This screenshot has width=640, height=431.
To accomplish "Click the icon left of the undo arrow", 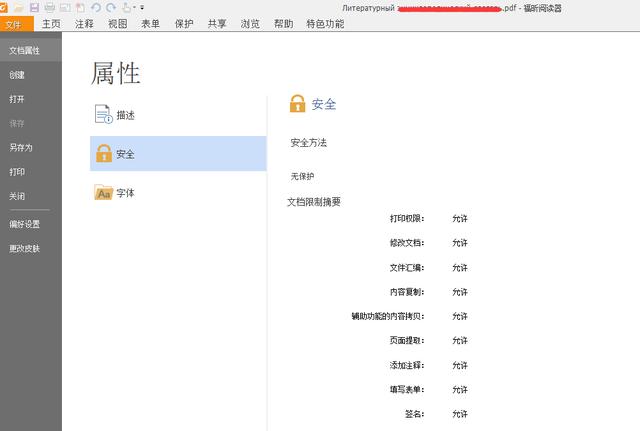I will pyautogui.click(x=80, y=7).
